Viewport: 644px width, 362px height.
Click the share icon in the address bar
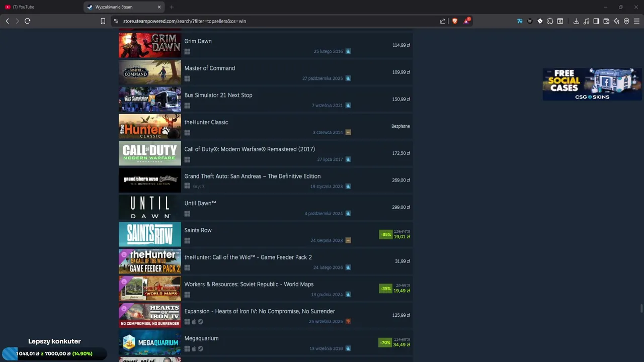click(443, 21)
